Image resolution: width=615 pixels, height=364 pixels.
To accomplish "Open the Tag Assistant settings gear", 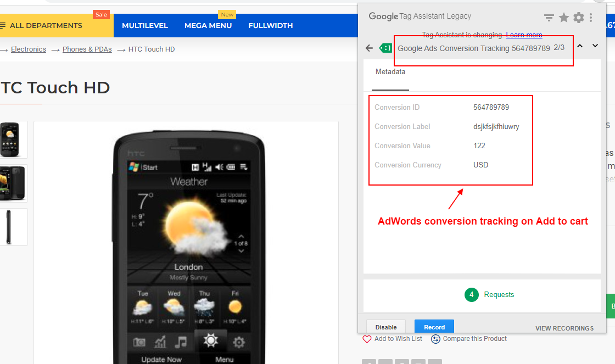I will click(x=578, y=17).
